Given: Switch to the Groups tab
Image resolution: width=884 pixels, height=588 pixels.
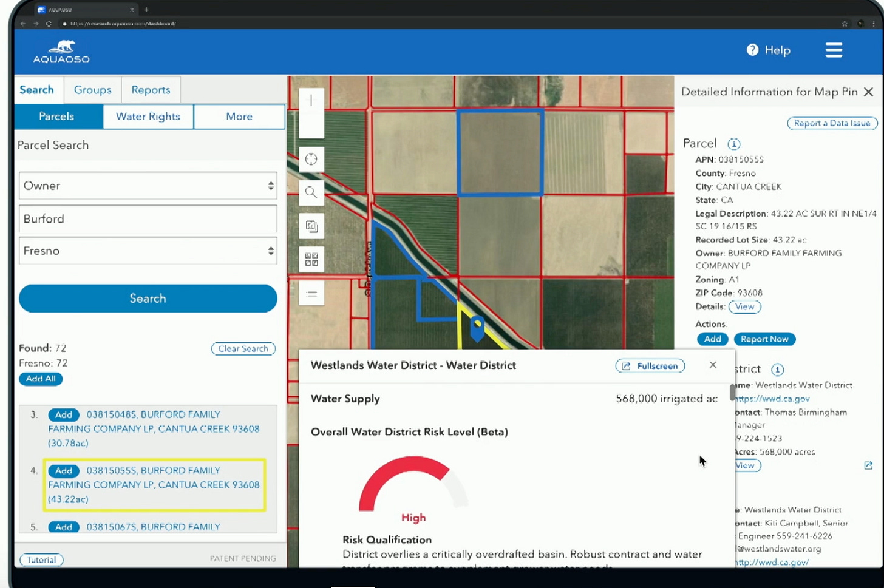Looking at the screenshot, I should click(92, 90).
